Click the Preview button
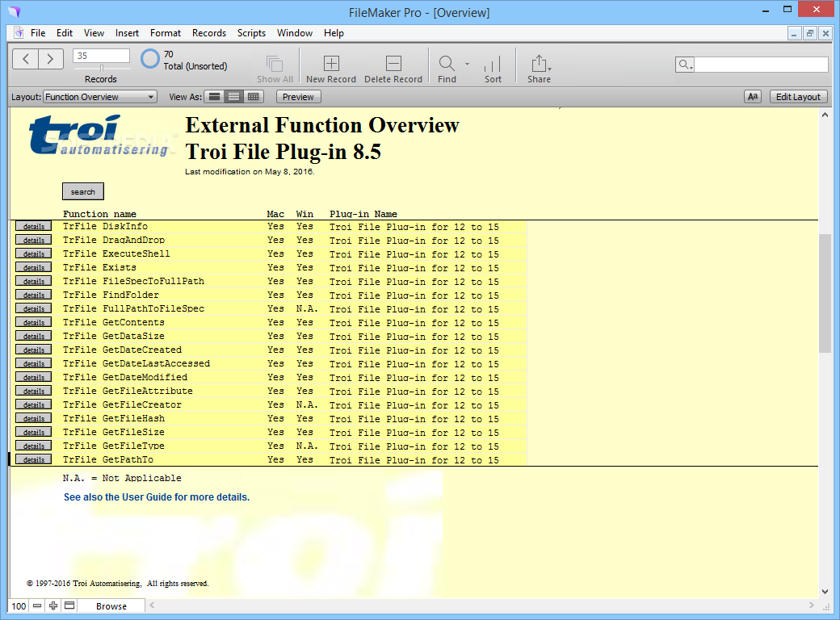 [298, 97]
